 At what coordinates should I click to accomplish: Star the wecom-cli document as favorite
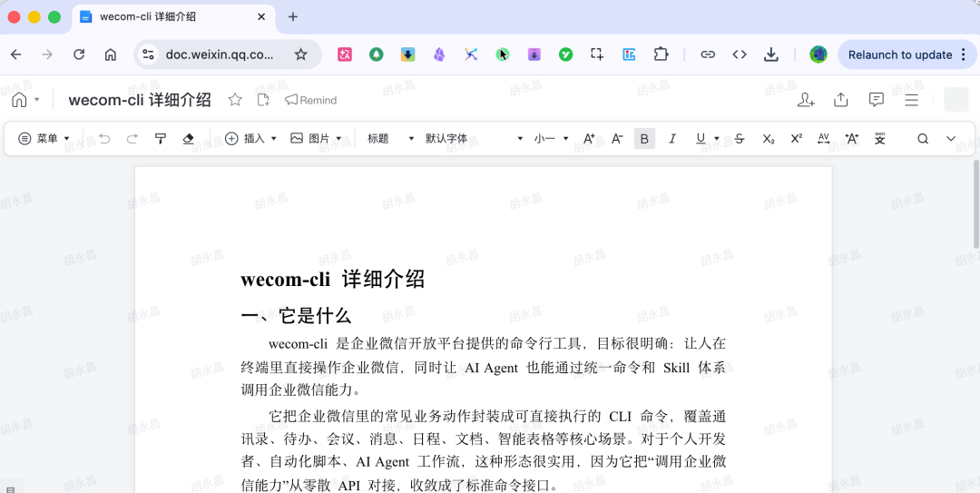235,100
